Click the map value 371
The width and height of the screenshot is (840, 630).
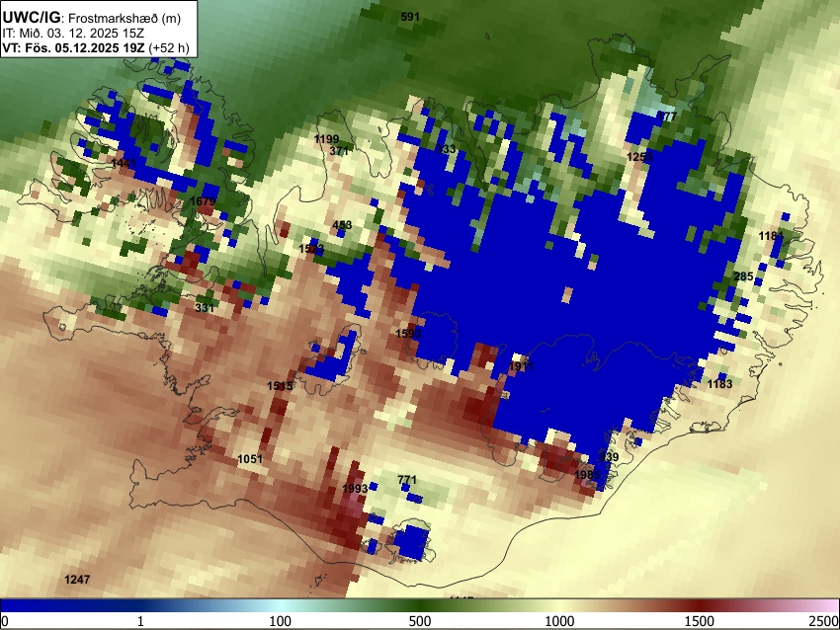coord(339,151)
